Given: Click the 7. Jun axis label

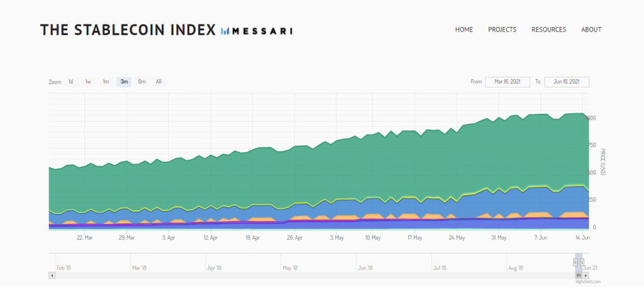Looking at the screenshot, I should tap(541, 238).
